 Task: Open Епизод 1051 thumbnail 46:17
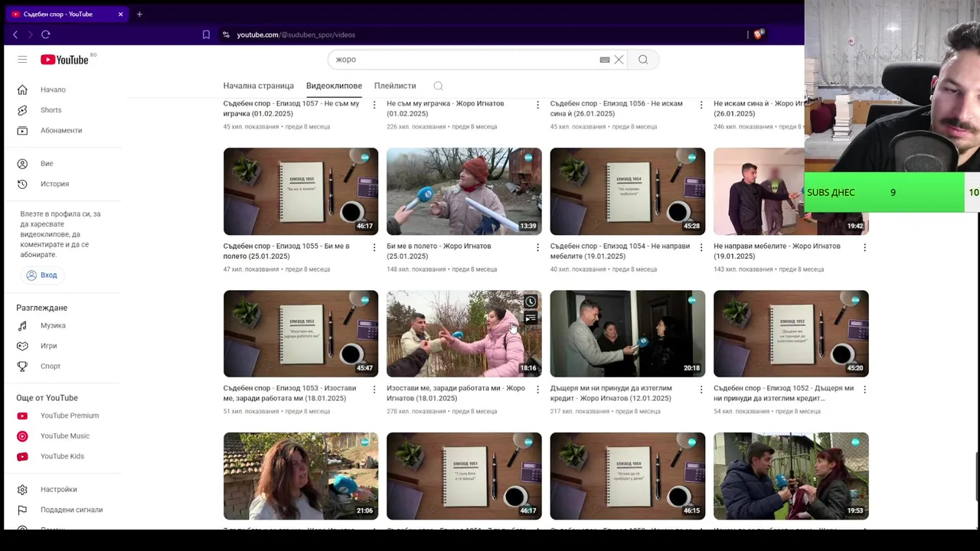[x=464, y=476]
